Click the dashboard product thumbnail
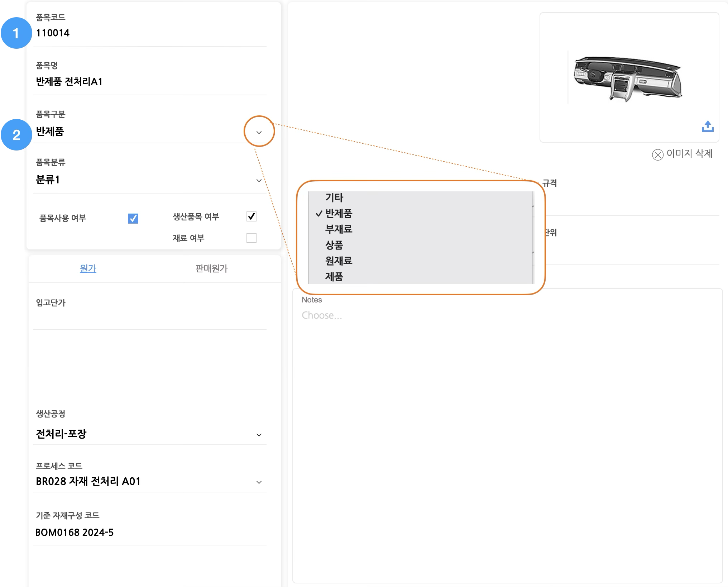Screen dimensions: 728x587 click(x=628, y=79)
